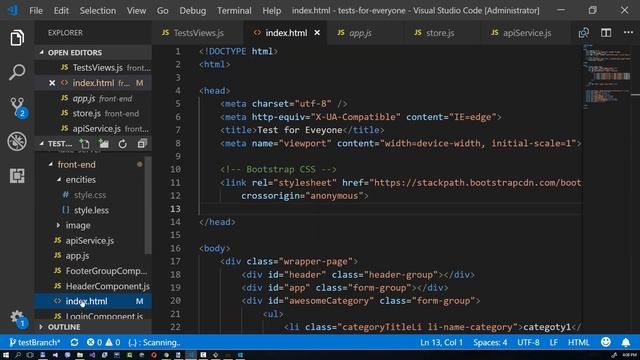Refresh the explorer file tree

(x=122, y=144)
